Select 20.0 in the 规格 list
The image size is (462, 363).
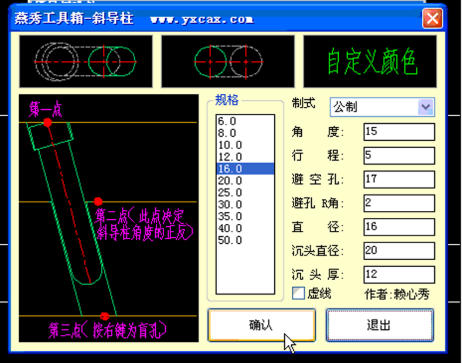[245, 181]
